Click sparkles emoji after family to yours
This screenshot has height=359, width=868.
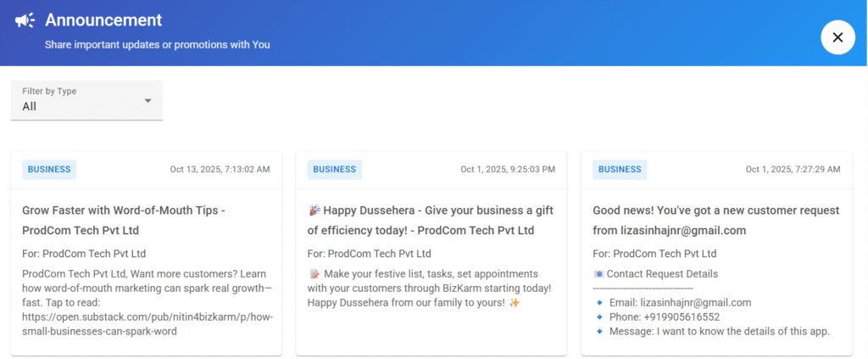pyautogui.click(x=515, y=303)
